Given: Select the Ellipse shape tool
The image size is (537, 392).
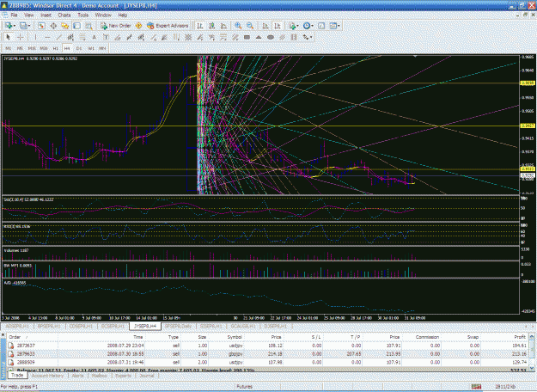Looking at the screenshot, I should 270,37.
